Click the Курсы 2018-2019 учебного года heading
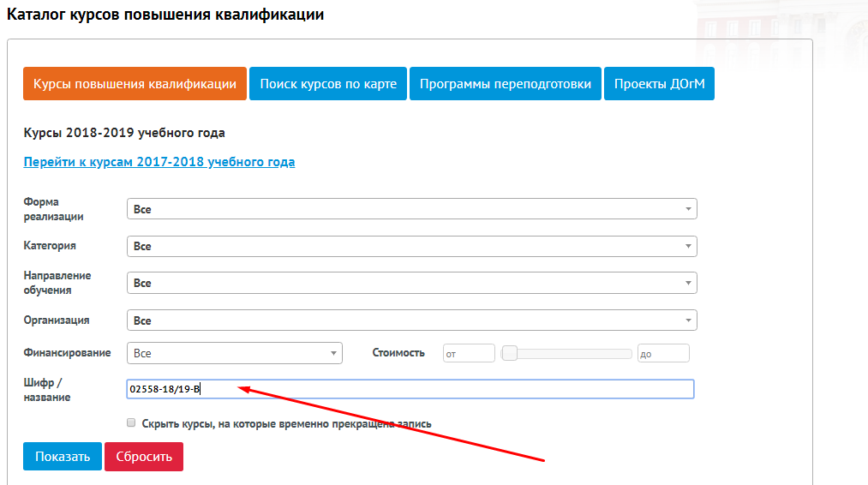Image resolution: width=868 pixels, height=485 pixels. pyautogui.click(x=124, y=133)
